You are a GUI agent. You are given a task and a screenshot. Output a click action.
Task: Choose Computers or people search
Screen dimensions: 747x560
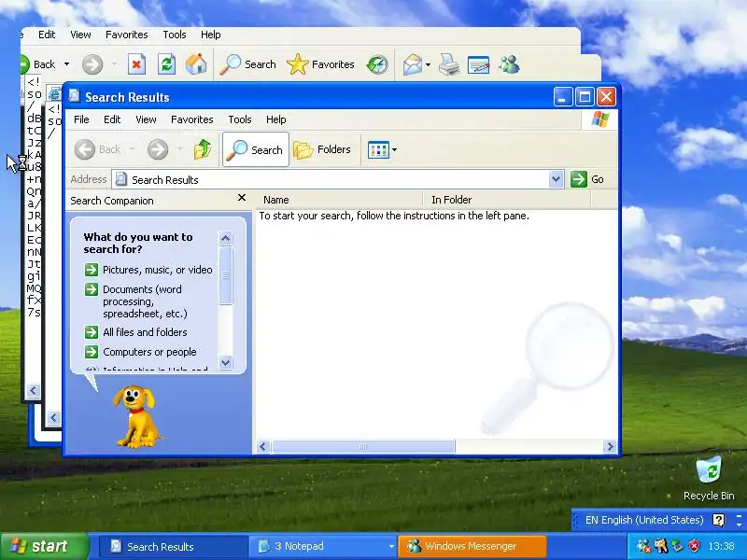pyautogui.click(x=141, y=352)
